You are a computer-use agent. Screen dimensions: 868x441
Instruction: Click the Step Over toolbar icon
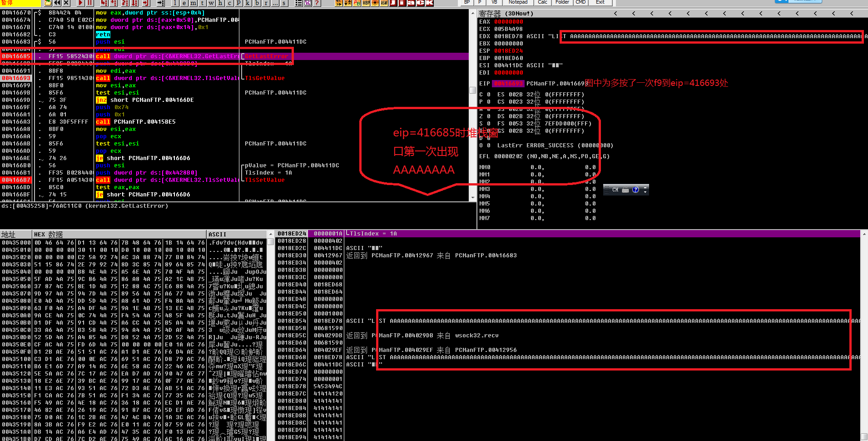click(x=113, y=3)
